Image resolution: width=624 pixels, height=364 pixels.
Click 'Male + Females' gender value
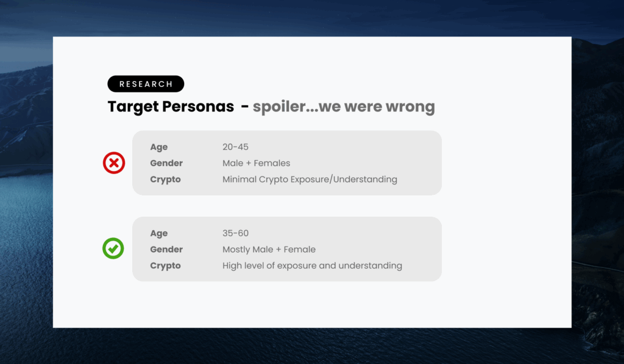(x=257, y=163)
